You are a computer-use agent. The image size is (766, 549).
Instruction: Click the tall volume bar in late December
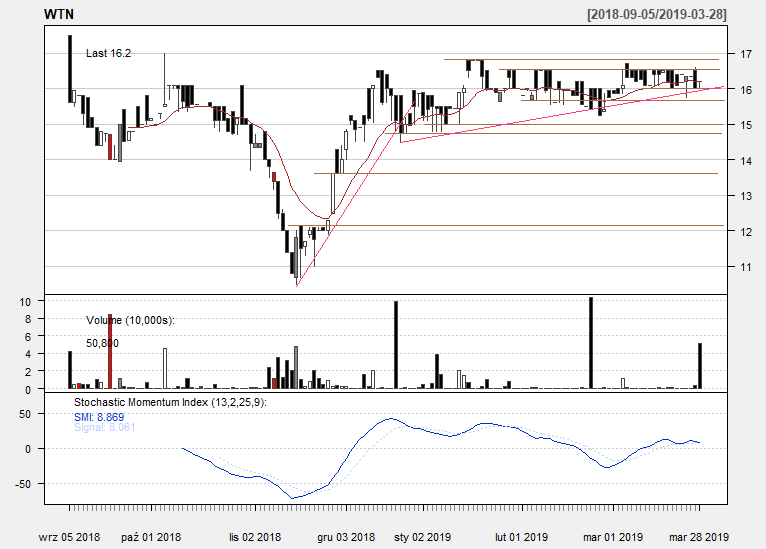click(x=396, y=345)
